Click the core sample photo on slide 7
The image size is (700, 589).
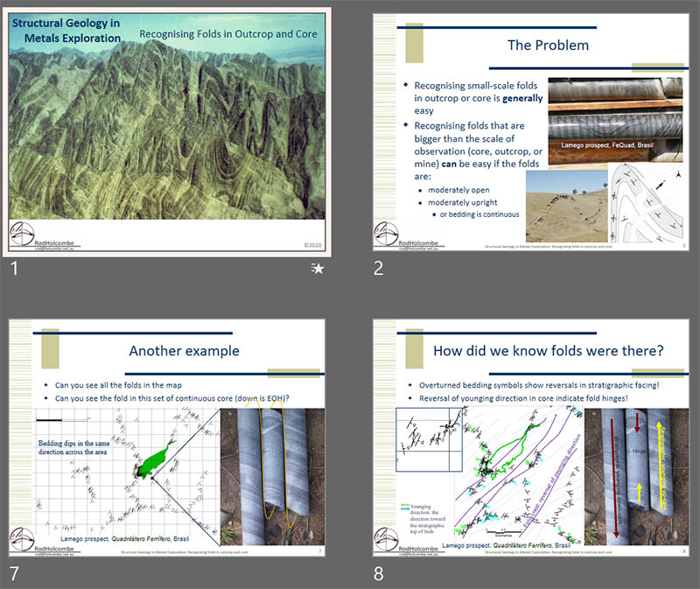click(270, 471)
